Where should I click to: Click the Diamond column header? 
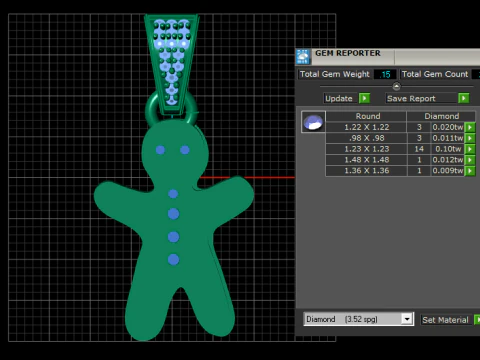[x=441, y=116]
